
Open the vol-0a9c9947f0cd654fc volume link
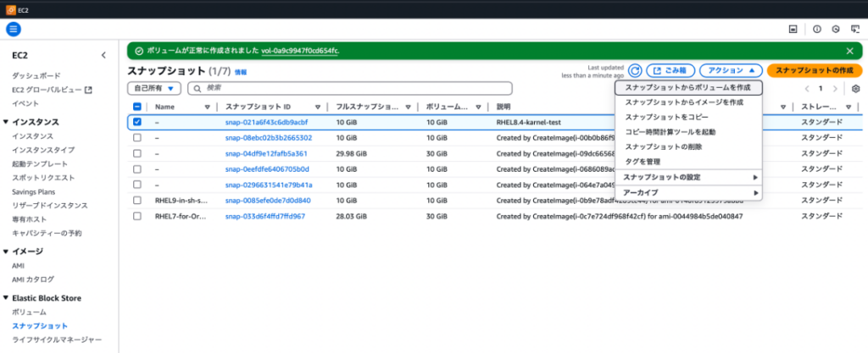299,51
